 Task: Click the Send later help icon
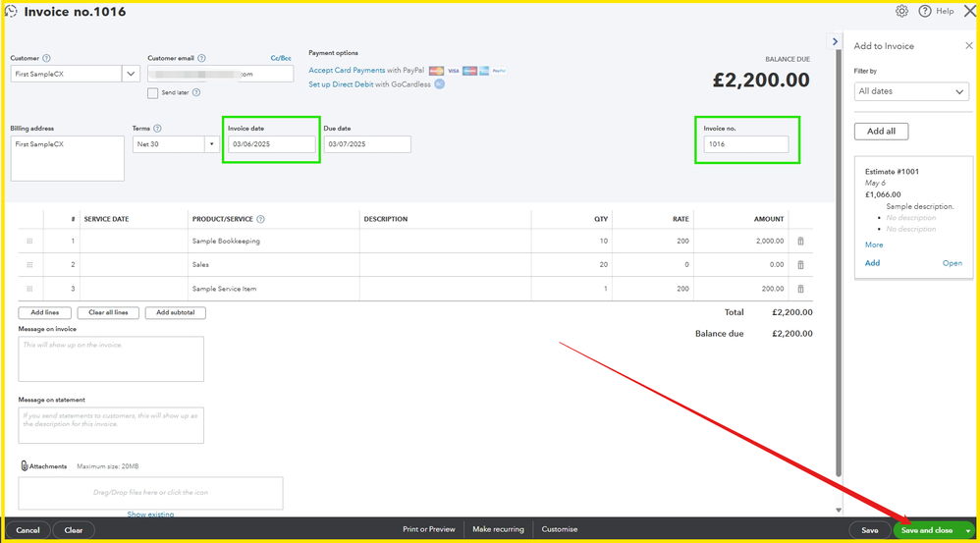point(196,92)
